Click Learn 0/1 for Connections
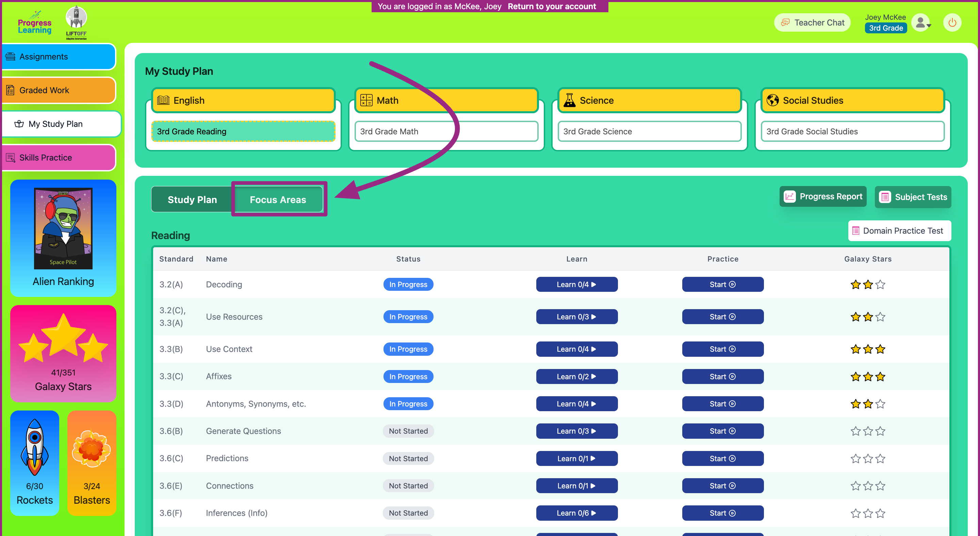 (x=577, y=486)
